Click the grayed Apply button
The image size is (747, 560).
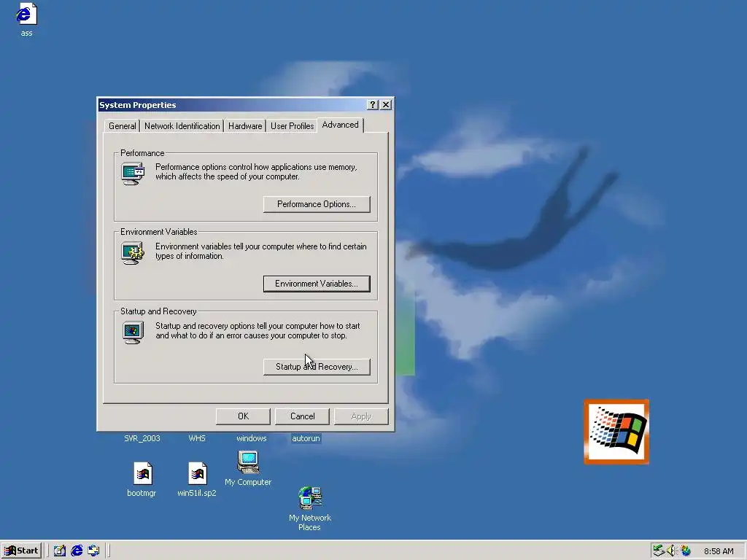point(361,416)
